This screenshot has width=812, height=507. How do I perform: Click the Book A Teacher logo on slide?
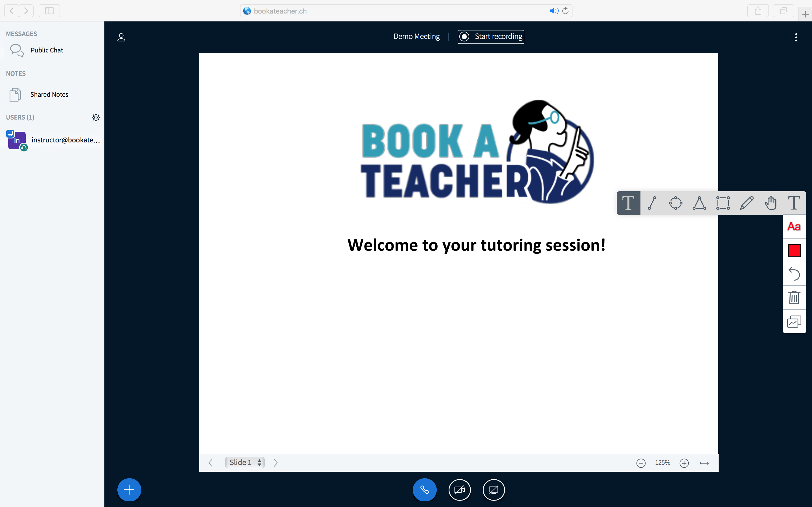(477, 151)
